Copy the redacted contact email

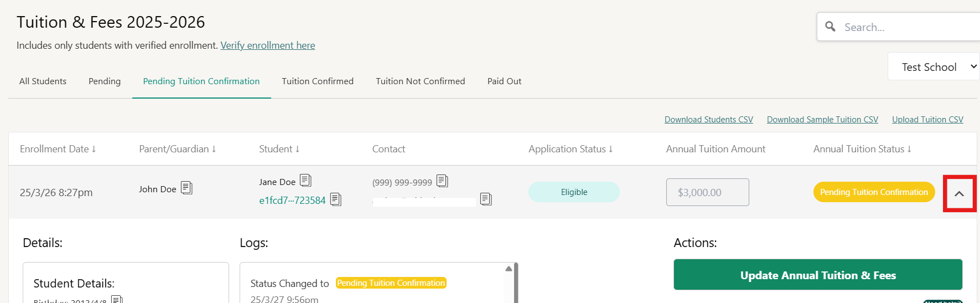pos(486,199)
